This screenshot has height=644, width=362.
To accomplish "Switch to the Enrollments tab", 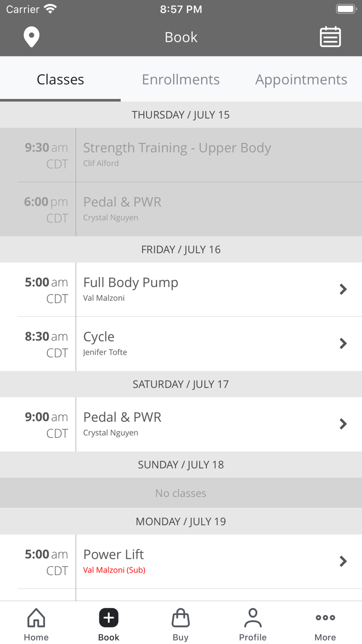I will click(x=181, y=80).
